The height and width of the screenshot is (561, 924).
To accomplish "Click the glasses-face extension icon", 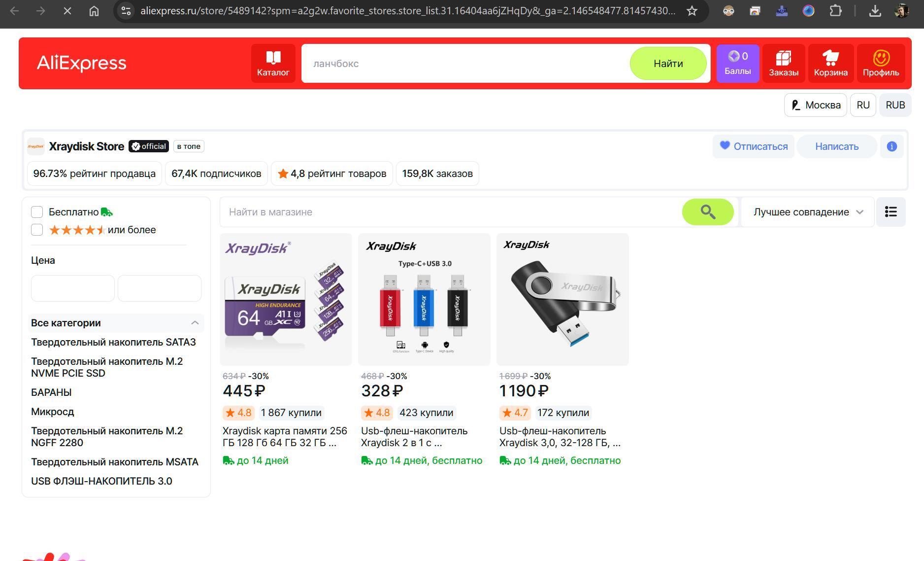I will (x=728, y=11).
